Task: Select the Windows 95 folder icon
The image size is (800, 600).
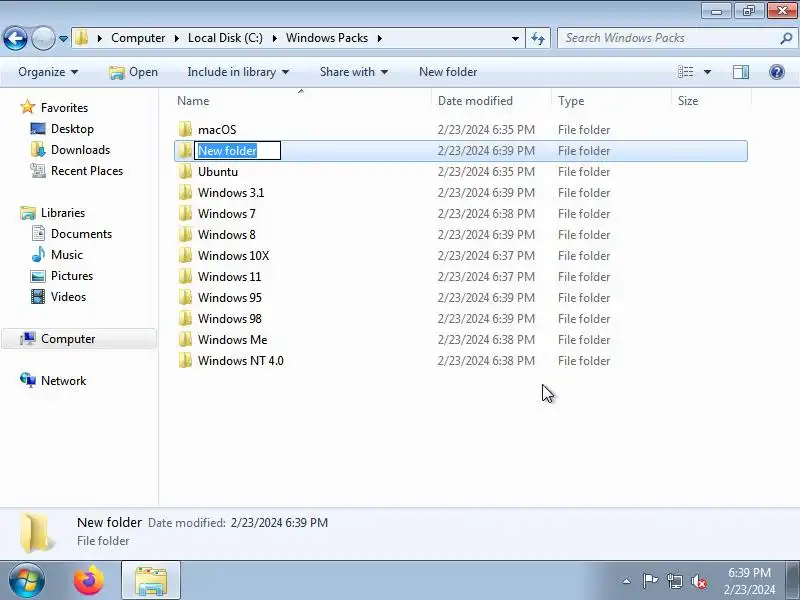Action: point(185,296)
